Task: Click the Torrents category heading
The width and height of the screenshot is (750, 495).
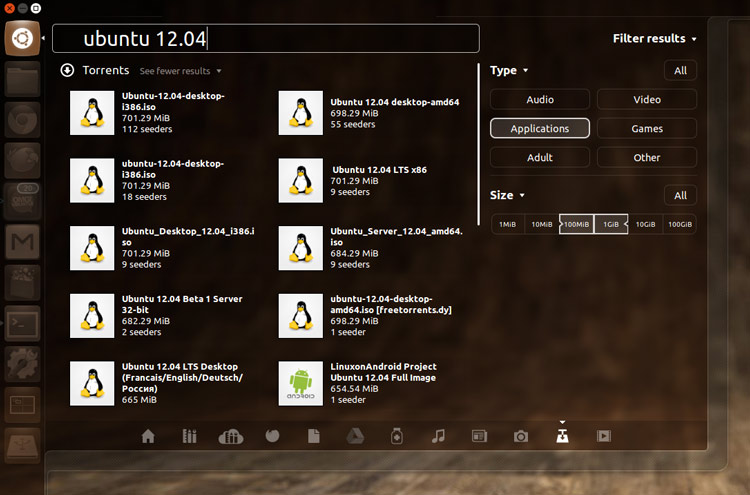Action: click(x=106, y=70)
